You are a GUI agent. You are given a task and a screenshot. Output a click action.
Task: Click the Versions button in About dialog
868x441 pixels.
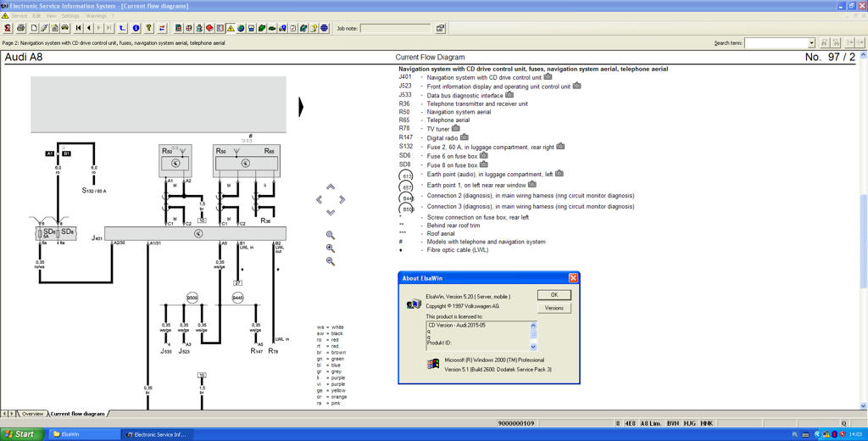[554, 308]
